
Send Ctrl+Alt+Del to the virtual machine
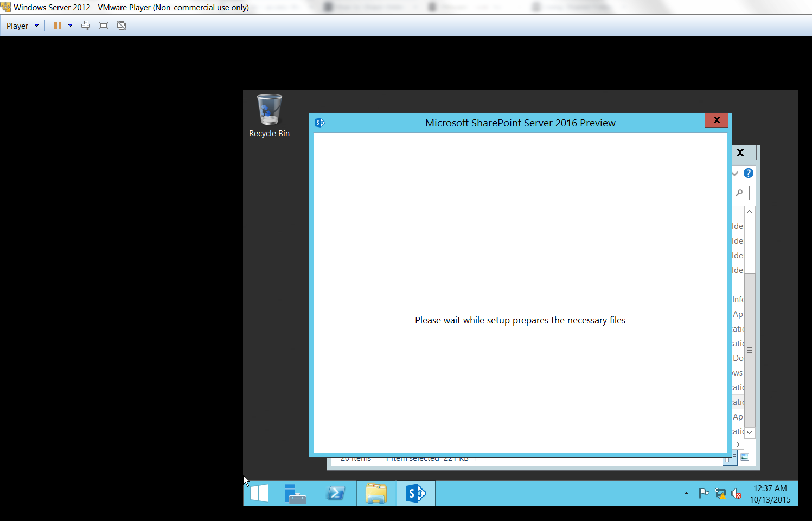pos(86,26)
